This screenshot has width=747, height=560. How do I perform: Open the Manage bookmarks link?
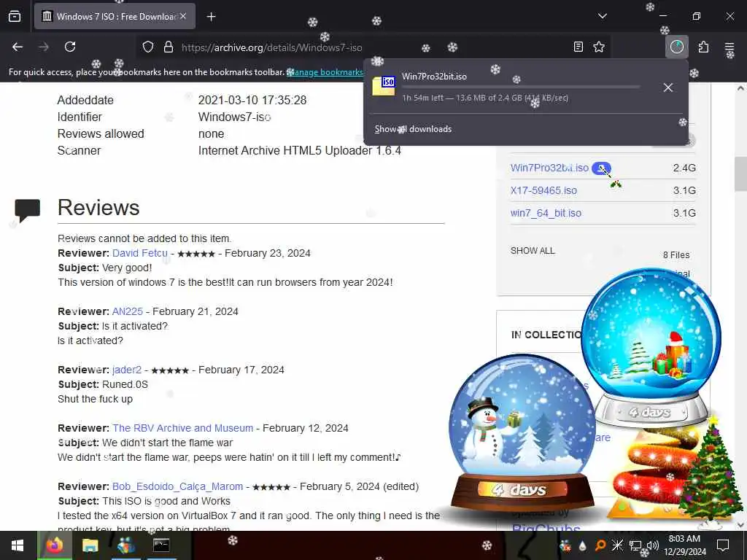tap(326, 72)
